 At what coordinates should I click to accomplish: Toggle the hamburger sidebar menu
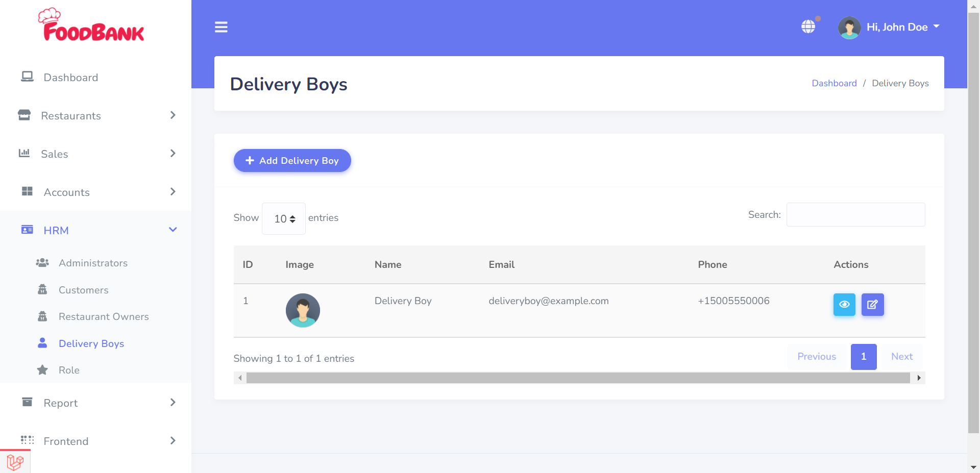coord(221,27)
